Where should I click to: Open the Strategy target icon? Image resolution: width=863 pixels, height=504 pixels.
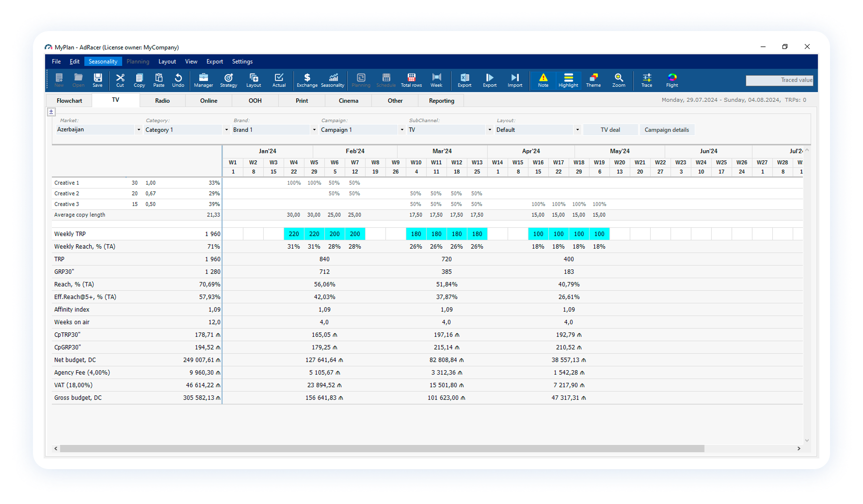click(x=228, y=80)
